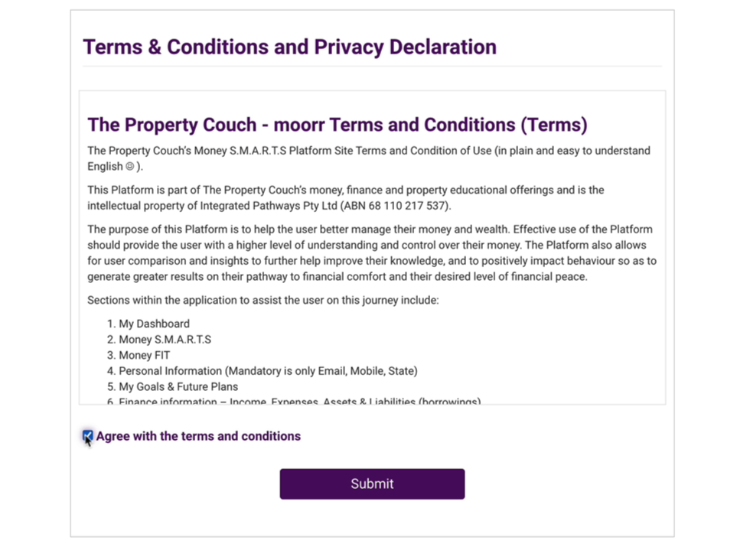The image size is (737, 560).
Task: Tick the Agree with terms checkbox
Action: [x=87, y=436]
